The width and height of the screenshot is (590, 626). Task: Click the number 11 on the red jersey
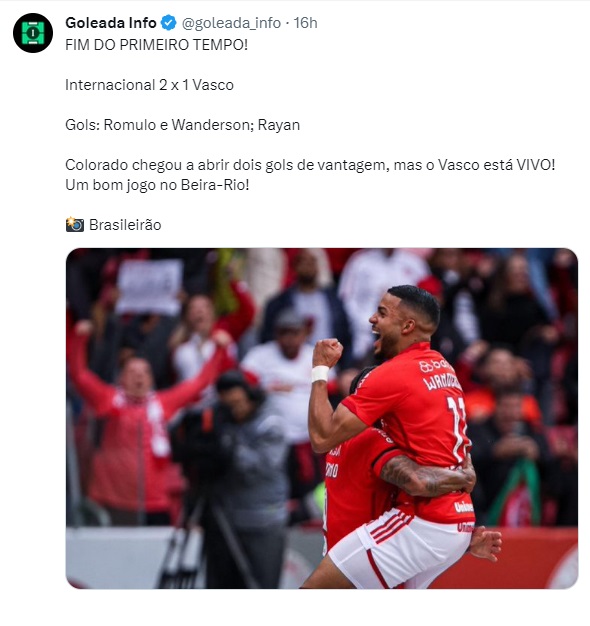click(x=457, y=428)
